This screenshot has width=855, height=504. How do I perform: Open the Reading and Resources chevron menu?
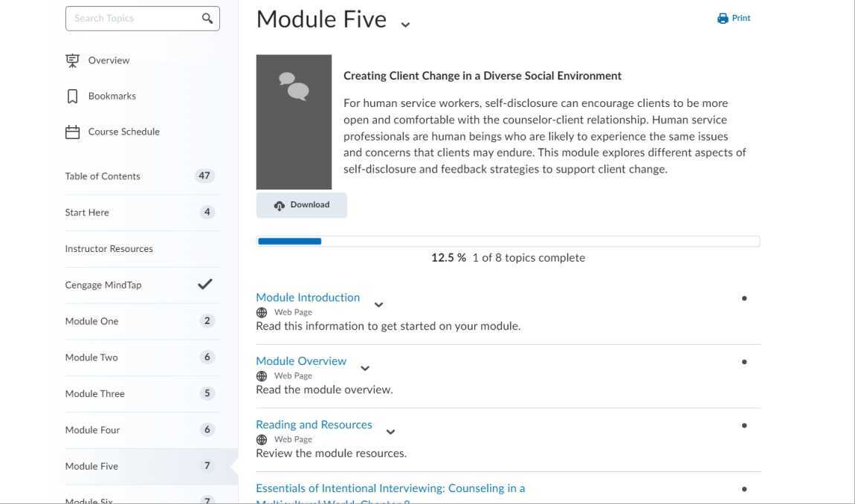pos(390,432)
